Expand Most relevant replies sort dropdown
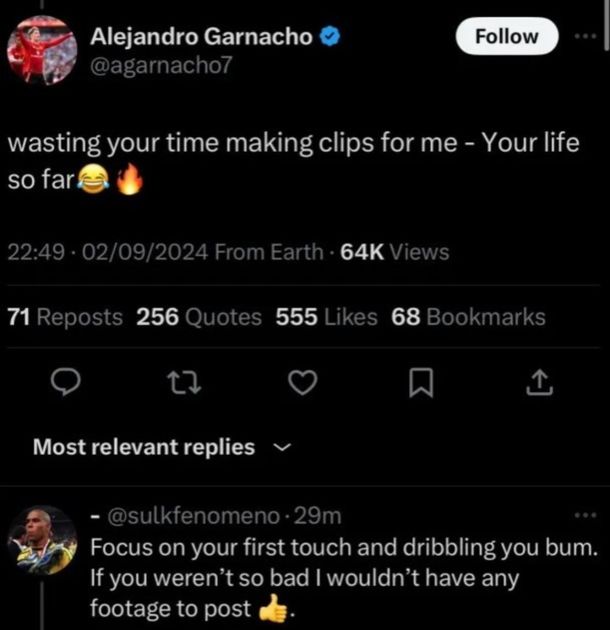The height and width of the screenshot is (630, 610). click(x=162, y=447)
